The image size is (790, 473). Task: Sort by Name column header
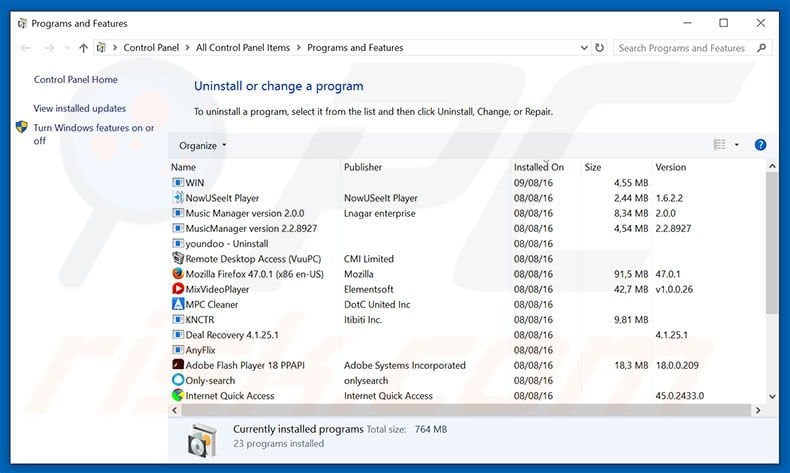point(183,167)
